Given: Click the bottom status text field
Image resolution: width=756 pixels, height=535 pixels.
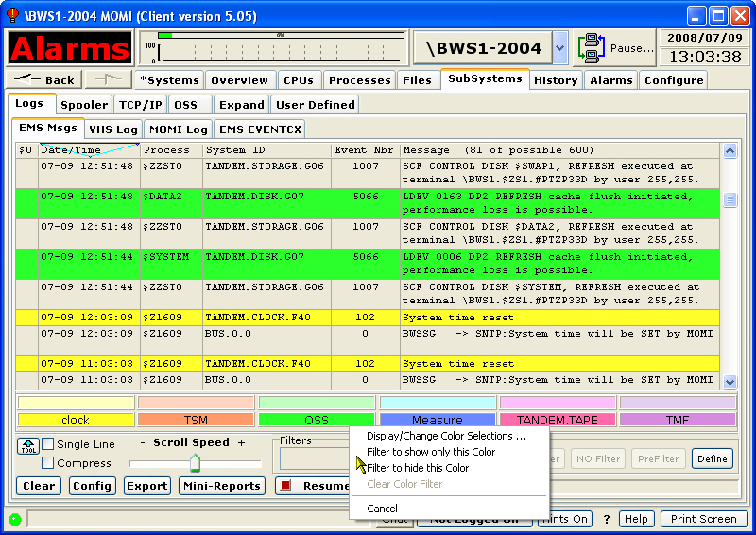Looking at the screenshot, I should [x=201, y=519].
